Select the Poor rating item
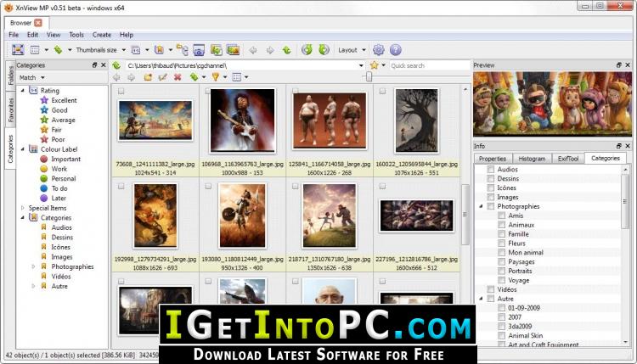637x364 pixels. coord(58,140)
